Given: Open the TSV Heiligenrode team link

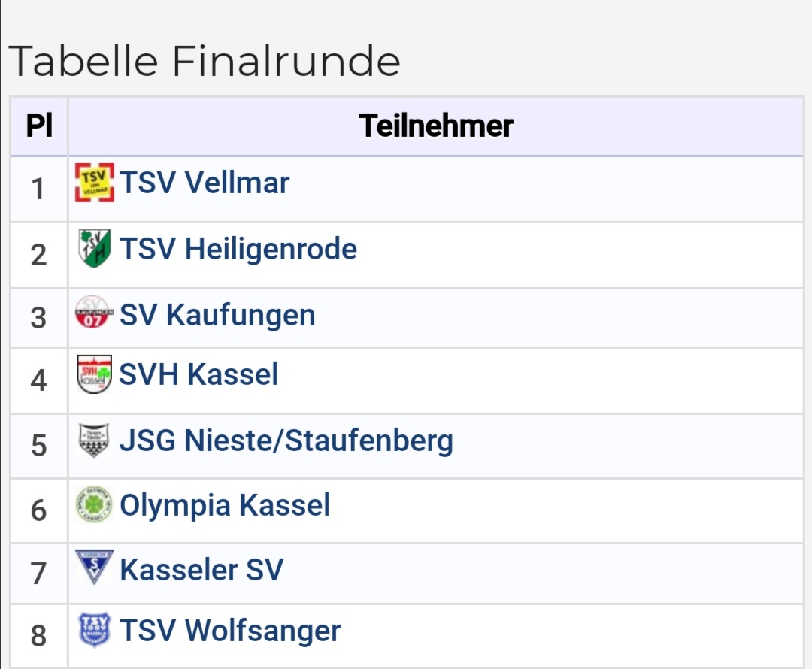Looking at the screenshot, I should point(238,249).
